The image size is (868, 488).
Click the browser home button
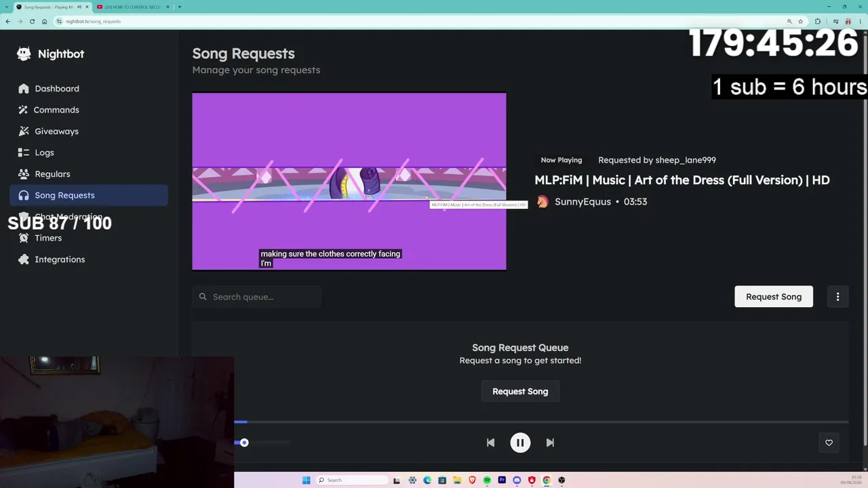click(x=45, y=21)
